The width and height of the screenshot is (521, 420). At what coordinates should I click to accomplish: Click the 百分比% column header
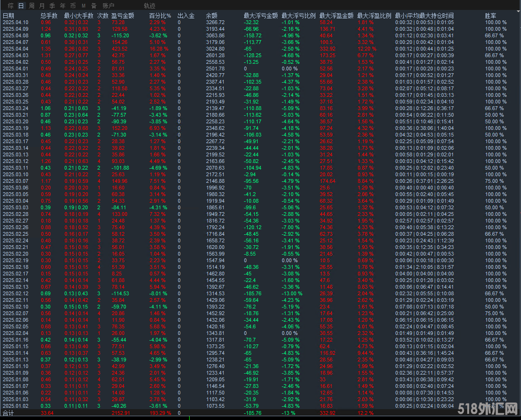[159, 16]
